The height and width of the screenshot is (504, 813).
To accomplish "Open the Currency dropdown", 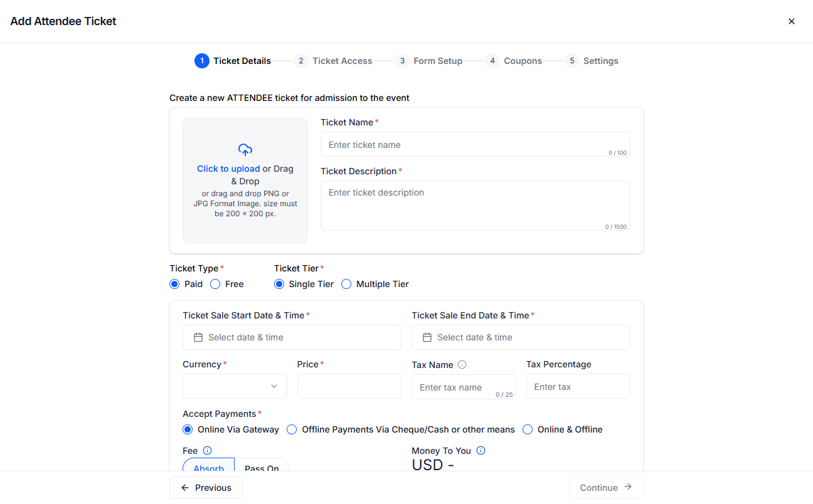I will click(235, 386).
